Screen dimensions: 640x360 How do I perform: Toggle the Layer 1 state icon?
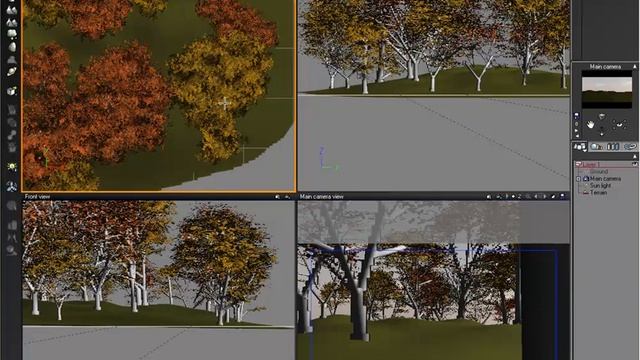coord(635,164)
